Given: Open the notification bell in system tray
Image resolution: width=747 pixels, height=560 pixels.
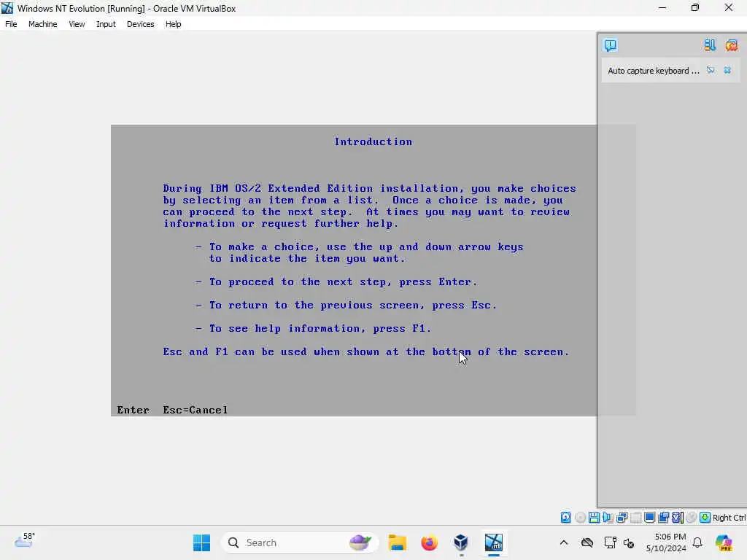Looking at the screenshot, I should 697,542.
